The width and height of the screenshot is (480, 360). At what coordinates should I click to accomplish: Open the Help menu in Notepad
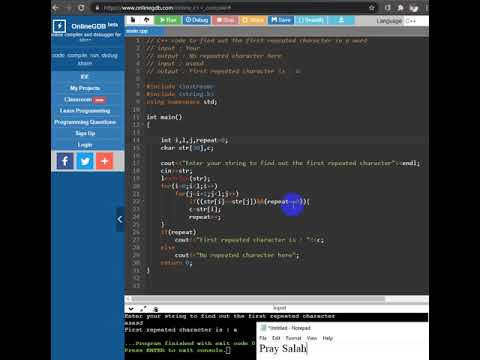pyautogui.click(x=328, y=338)
